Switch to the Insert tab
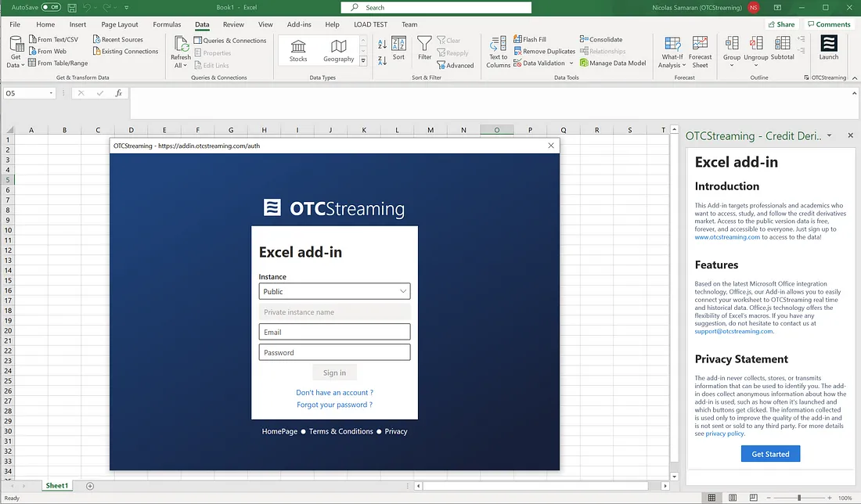The width and height of the screenshot is (861, 504). (77, 24)
